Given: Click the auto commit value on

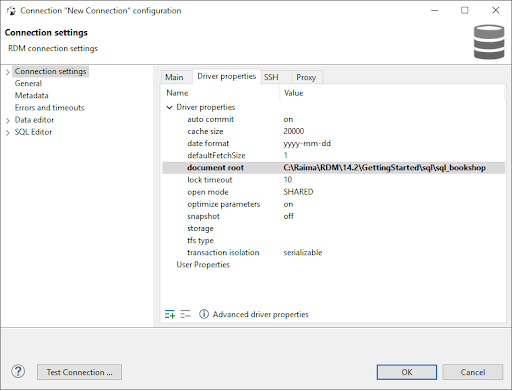Looking at the screenshot, I should 288,119.
